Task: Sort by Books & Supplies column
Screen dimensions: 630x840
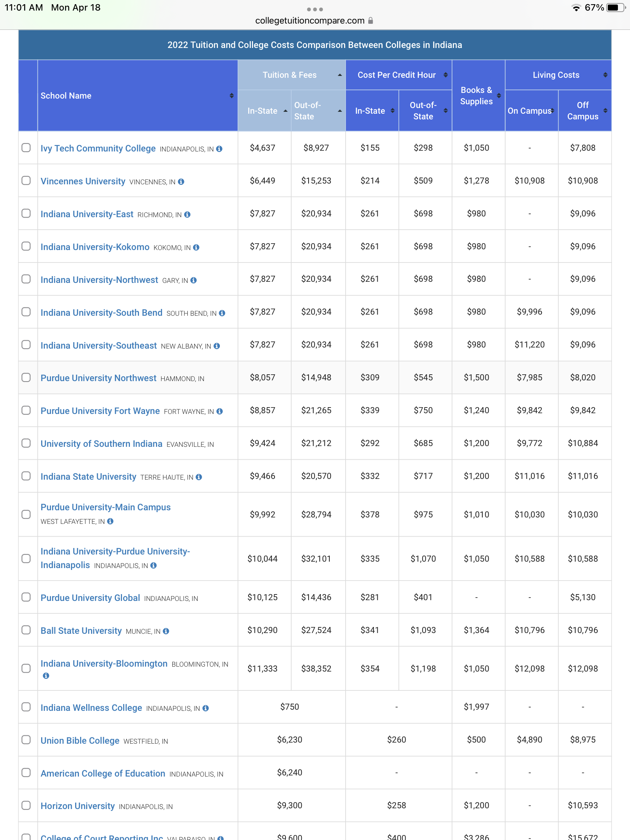Action: point(479,96)
